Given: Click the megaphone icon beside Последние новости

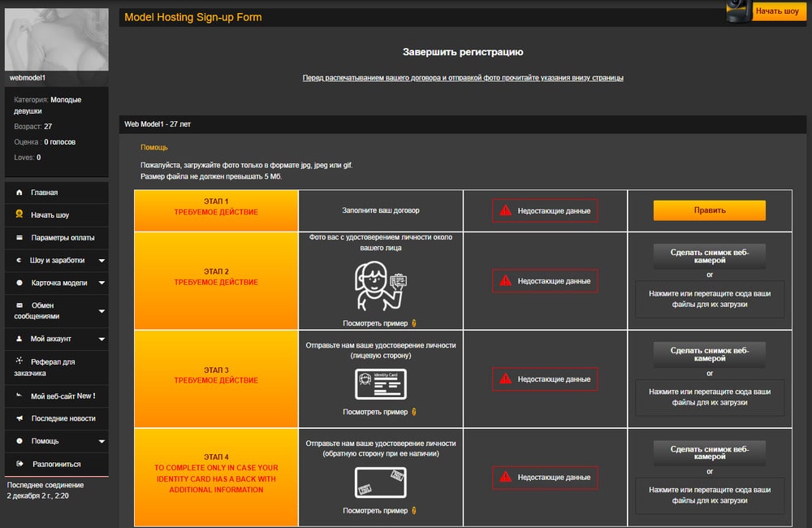Looking at the screenshot, I should pyautogui.click(x=19, y=418).
